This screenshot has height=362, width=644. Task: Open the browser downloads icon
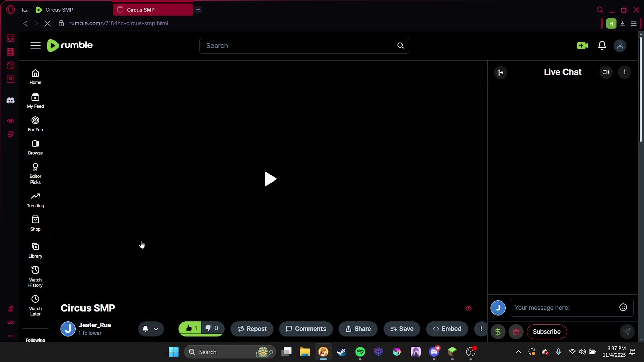(x=622, y=23)
